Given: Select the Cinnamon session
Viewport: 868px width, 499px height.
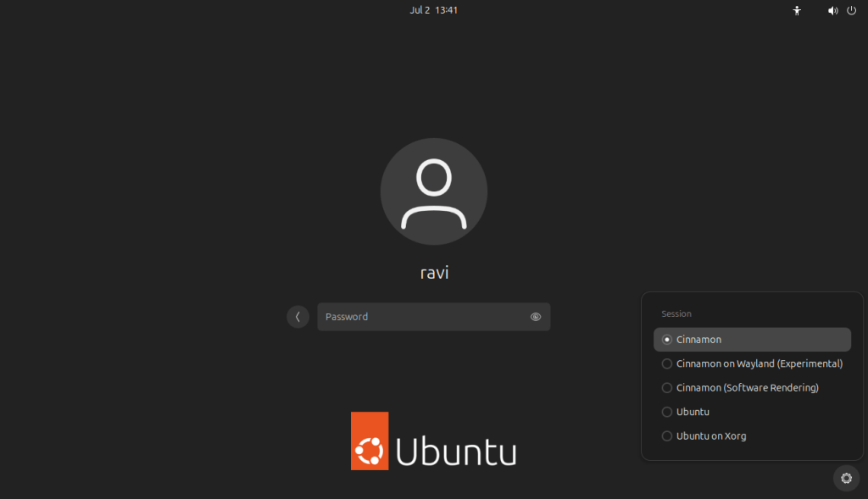Looking at the screenshot, I should coord(752,340).
